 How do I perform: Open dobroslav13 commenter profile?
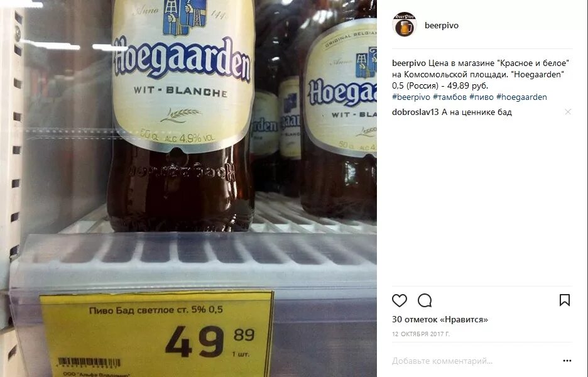(415, 112)
